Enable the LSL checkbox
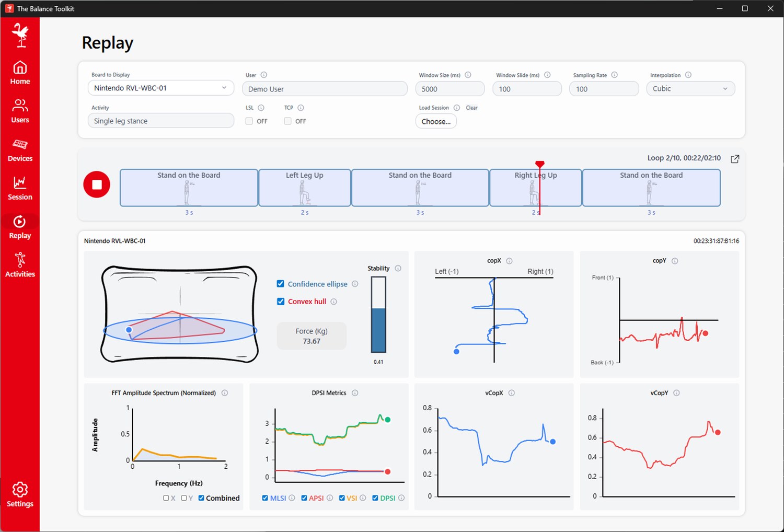The width and height of the screenshot is (784, 532). (249, 121)
